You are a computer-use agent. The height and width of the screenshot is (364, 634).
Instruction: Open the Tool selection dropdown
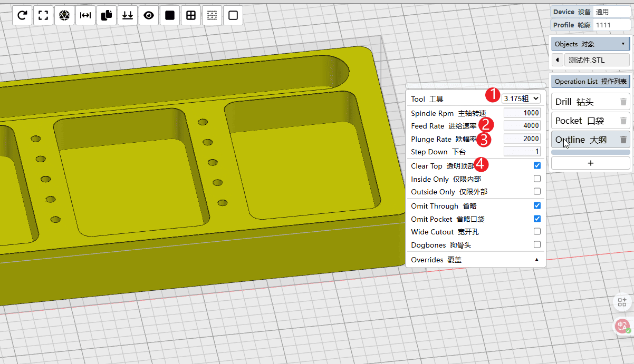coord(521,99)
